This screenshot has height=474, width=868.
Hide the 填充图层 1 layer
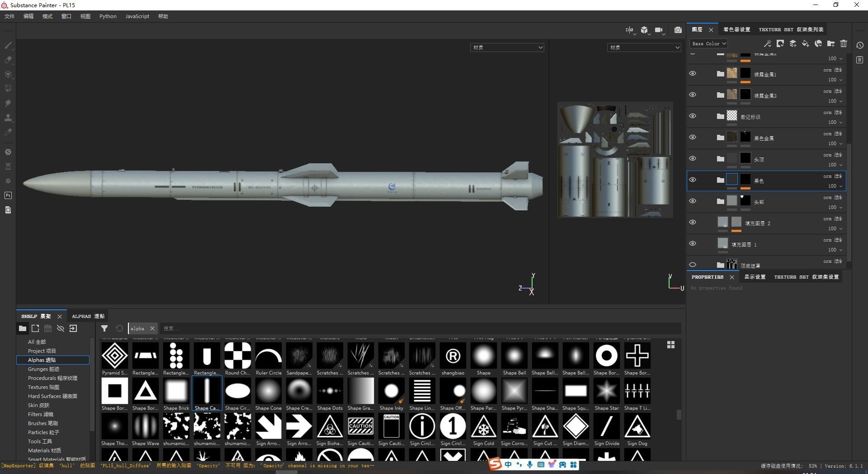[693, 244]
